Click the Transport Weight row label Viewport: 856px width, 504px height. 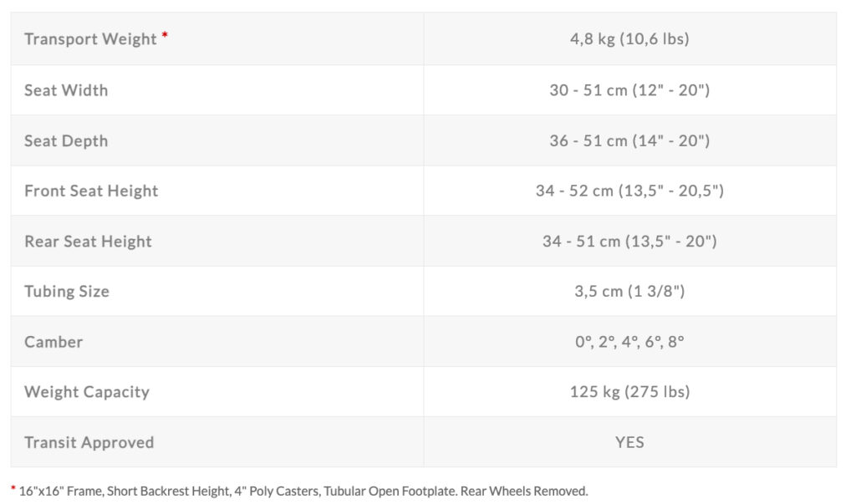(90, 39)
